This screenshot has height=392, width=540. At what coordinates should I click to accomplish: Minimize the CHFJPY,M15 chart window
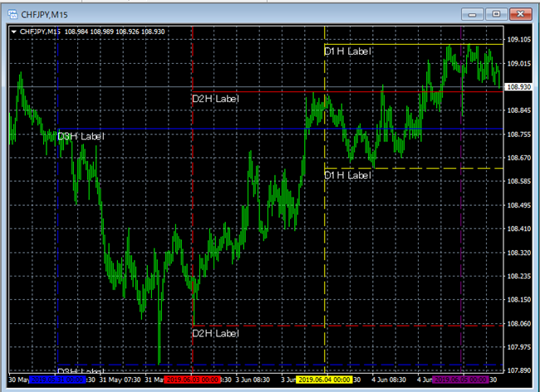pyautogui.click(x=472, y=14)
